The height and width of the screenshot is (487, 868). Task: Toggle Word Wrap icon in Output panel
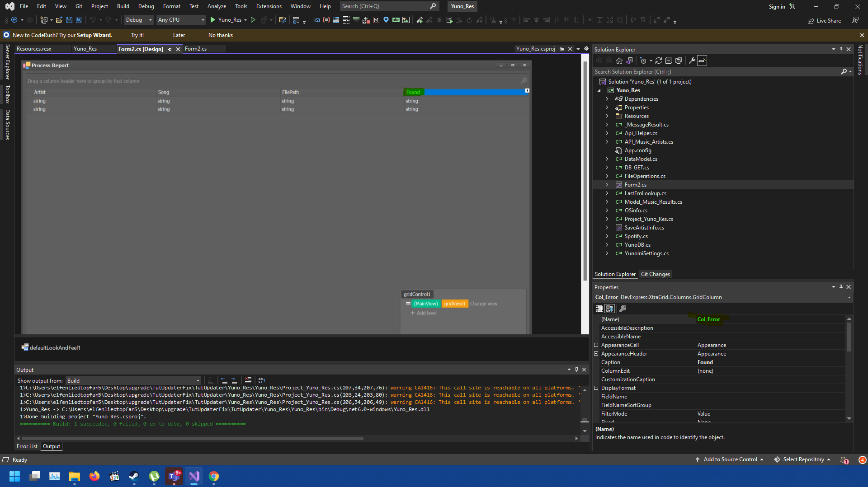(x=262, y=380)
